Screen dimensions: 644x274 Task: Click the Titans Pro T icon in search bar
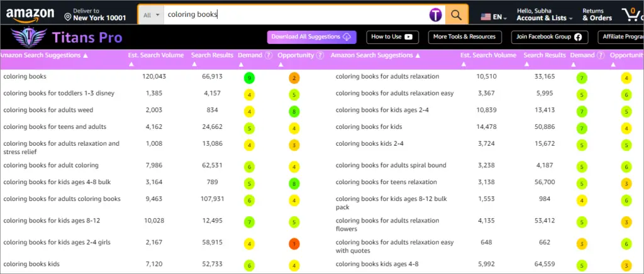pos(435,14)
